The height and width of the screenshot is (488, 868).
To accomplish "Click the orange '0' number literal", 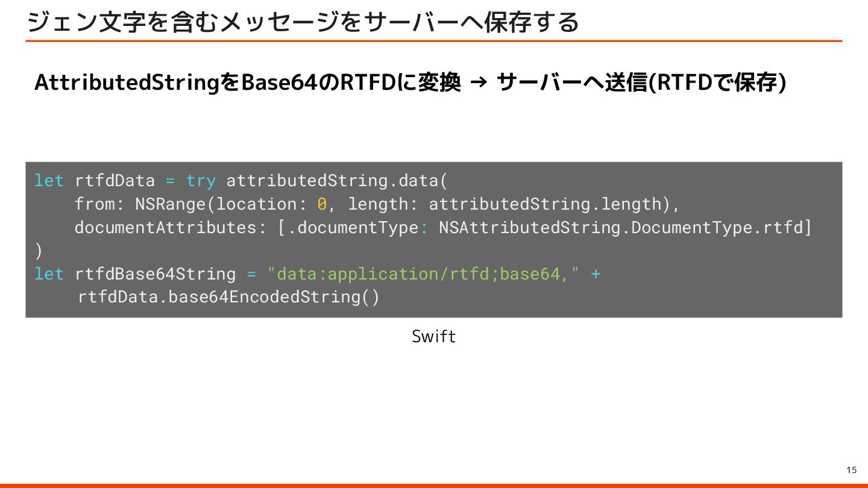I will tap(322, 204).
